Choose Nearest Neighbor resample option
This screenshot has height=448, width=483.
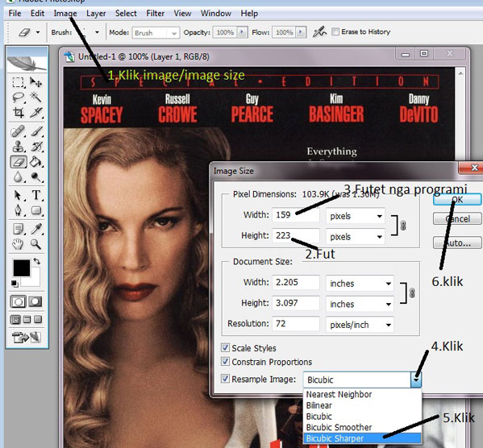362,395
